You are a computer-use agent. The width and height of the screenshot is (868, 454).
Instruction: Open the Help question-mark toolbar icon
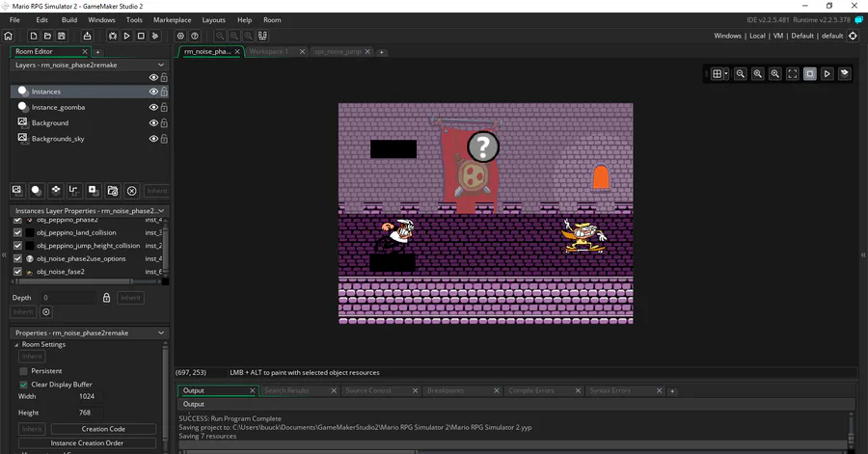point(195,36)
